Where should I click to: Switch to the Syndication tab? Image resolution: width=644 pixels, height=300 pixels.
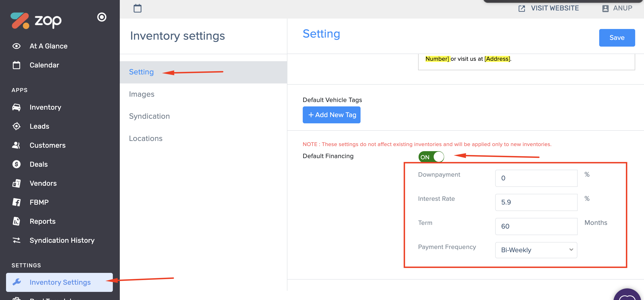click(x=149, y=116)
